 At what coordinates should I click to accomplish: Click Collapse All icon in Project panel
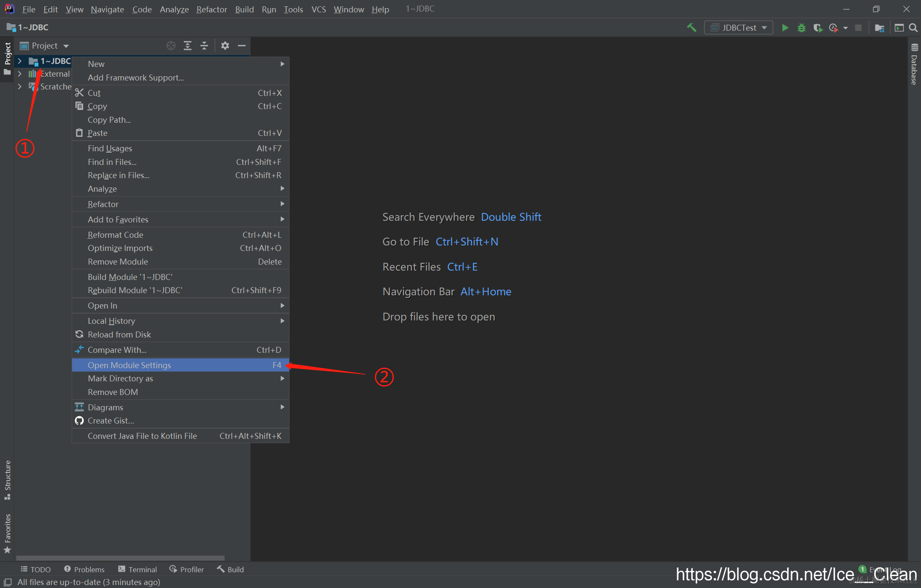(204, 46)
